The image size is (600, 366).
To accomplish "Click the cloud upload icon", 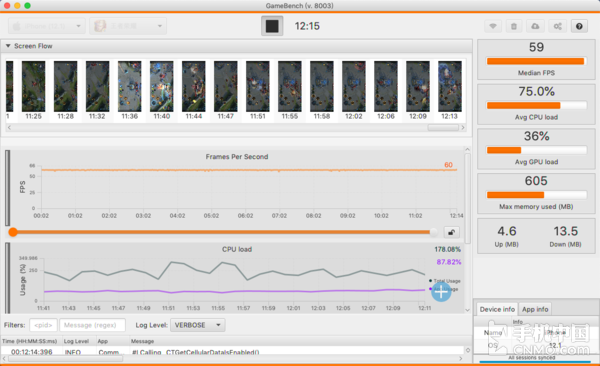I will tap(535, 26).
